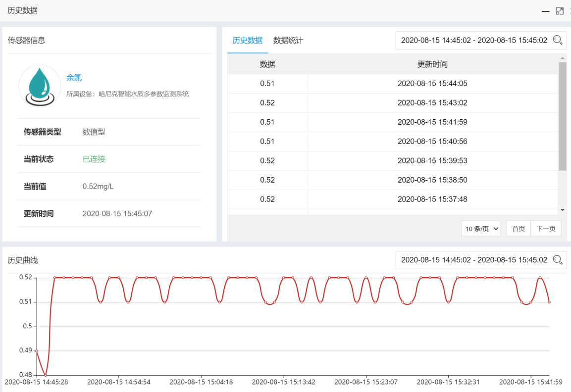Click the 数据 column header

[267, 64]
